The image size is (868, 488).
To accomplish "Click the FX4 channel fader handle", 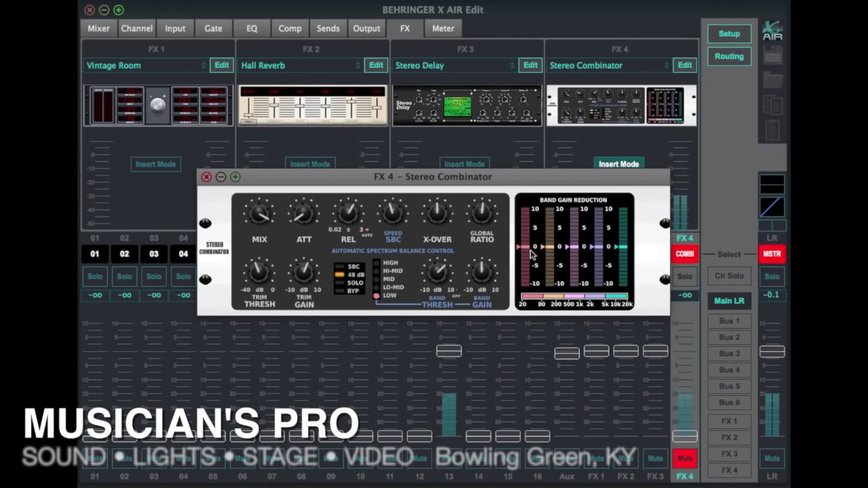I will tap(685, 436).
